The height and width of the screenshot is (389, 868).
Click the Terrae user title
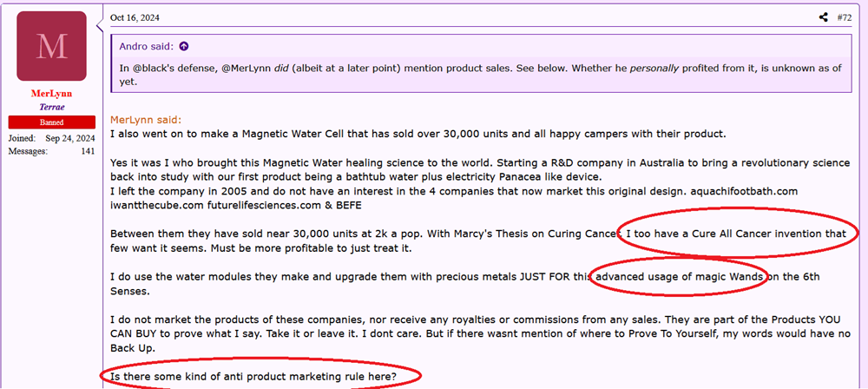pos(52,107)
